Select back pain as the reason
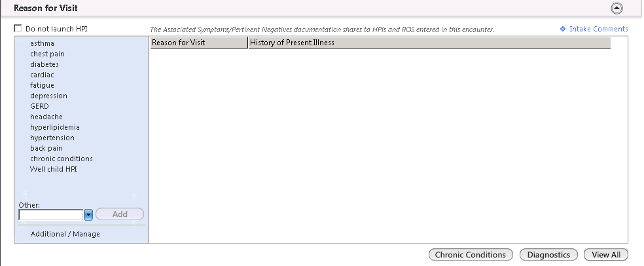This screenshot has width=644, height=266. point(46,148)
